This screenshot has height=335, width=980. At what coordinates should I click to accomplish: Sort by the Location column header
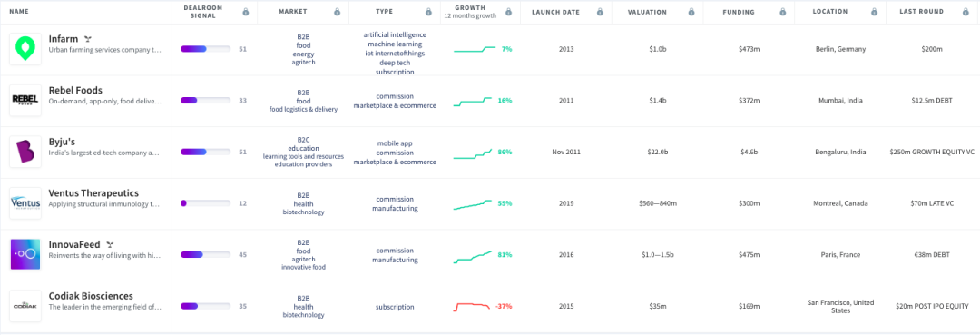[x=830, y=12]
